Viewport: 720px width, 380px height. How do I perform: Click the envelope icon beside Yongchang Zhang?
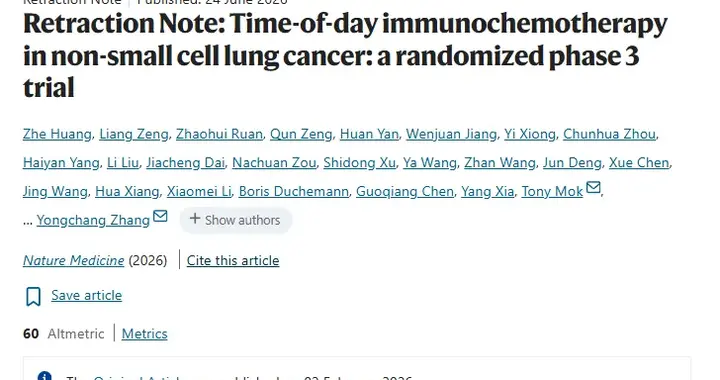click(160, 216)
